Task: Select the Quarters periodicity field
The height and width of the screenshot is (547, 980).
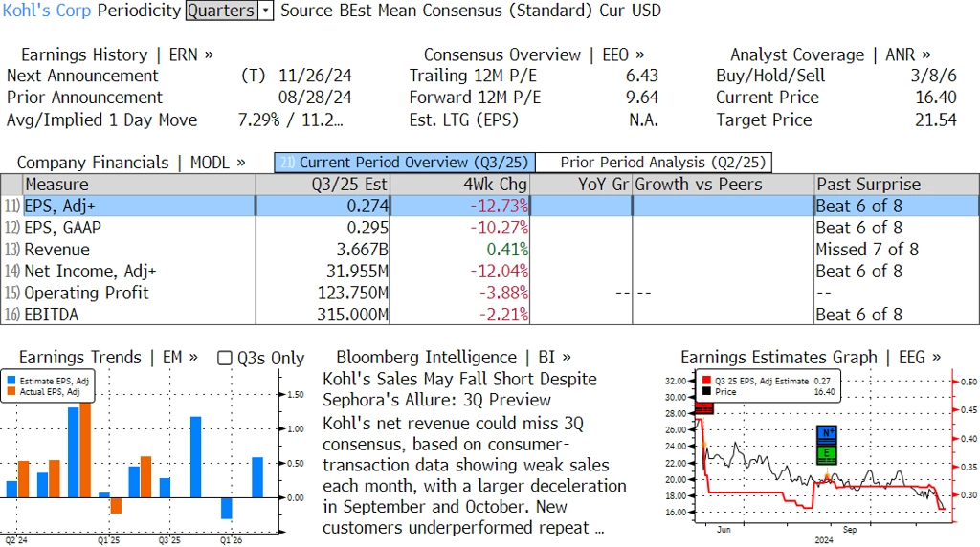Action: (x=222, y=11)
